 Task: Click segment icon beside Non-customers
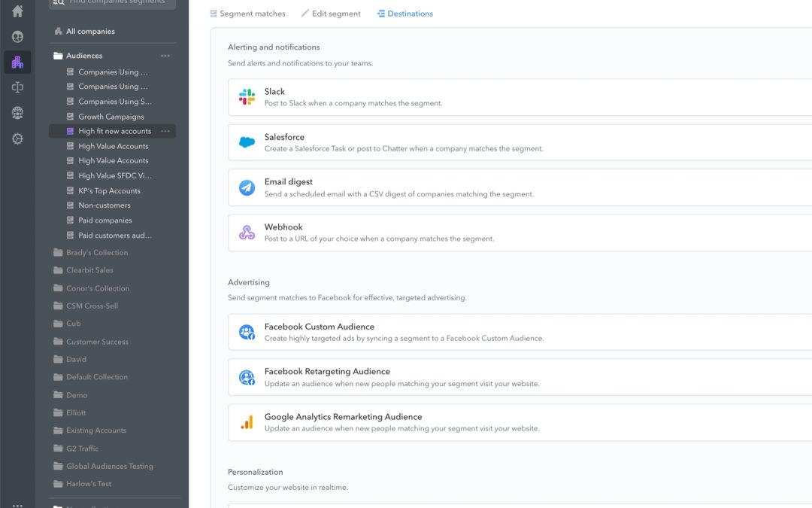(70, 205)
